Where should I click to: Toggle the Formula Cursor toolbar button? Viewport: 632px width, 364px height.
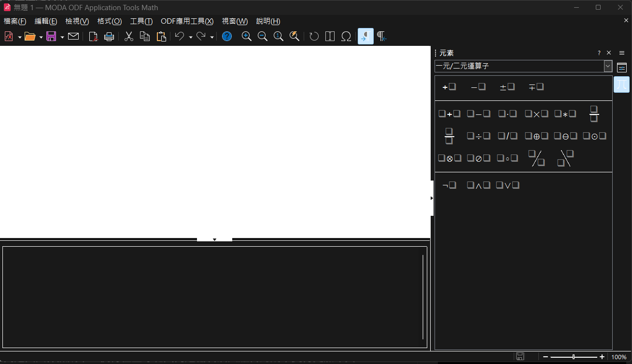click(330, 36)
